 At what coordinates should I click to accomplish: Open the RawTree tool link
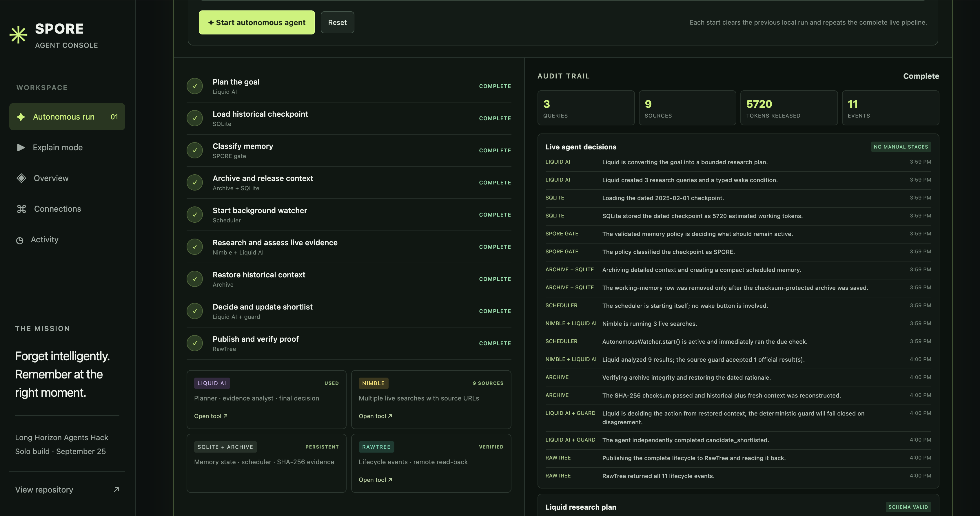point(376,480)
